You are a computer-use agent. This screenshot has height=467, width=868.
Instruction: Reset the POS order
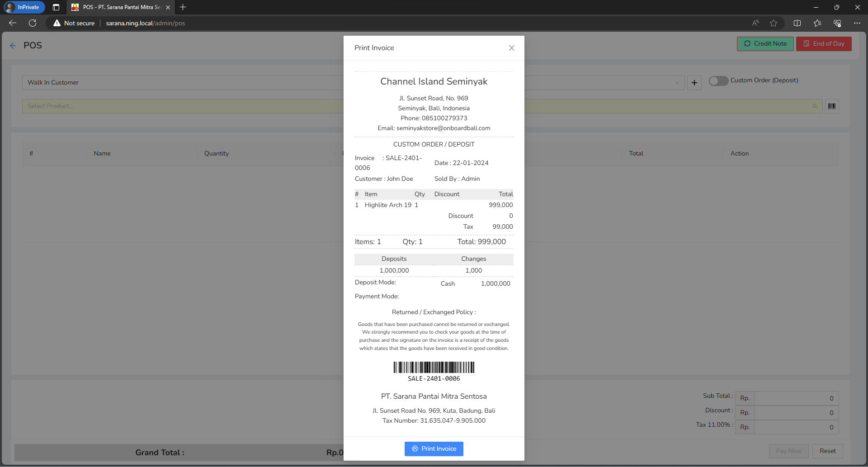pyautogui.click(x=827, y=451)
